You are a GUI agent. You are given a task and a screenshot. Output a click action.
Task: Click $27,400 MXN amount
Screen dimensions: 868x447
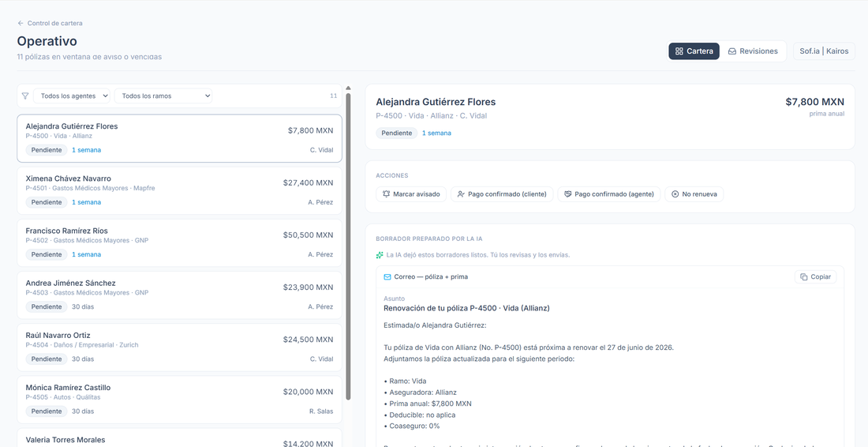tap(308, 182)
